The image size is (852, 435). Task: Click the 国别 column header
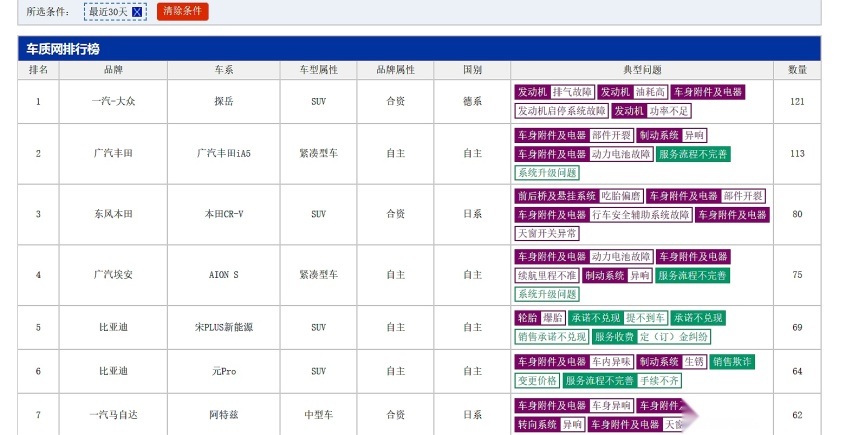pyautogui.click(x=472, y=70)
